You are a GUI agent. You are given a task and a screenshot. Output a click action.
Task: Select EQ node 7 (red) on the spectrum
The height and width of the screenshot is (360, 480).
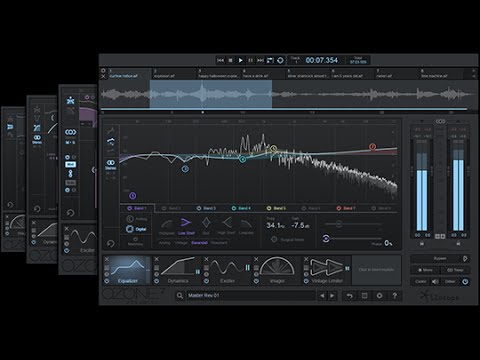372,147
